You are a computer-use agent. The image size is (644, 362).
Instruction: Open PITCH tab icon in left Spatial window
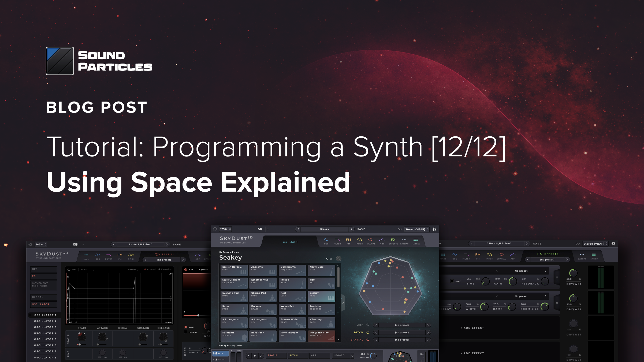(x=131, y=256)
